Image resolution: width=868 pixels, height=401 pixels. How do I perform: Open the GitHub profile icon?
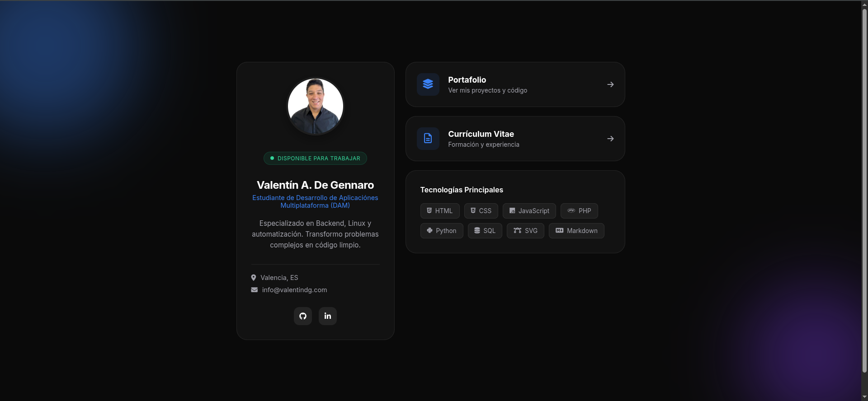(x=303, y=316)
